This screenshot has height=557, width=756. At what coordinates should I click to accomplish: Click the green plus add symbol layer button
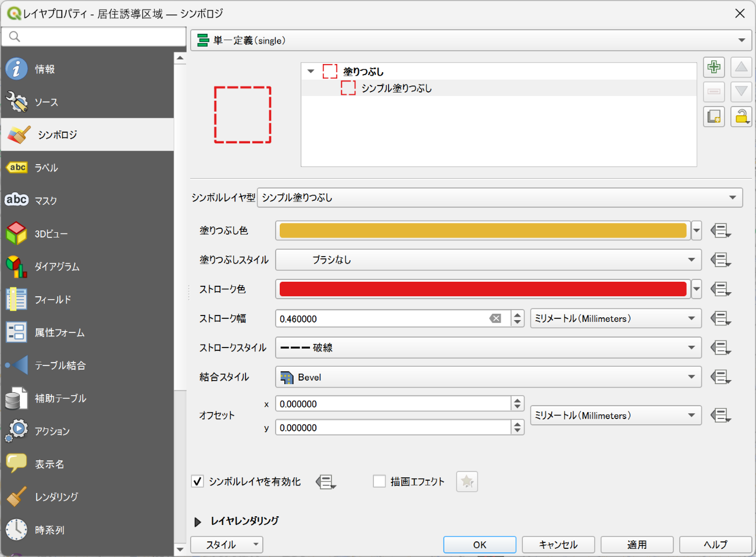[714, 67]
